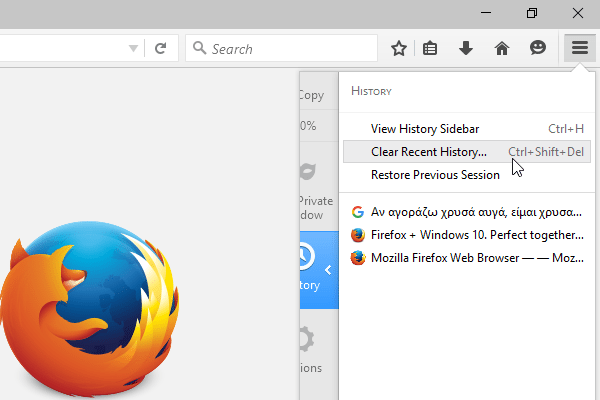Click the History header title
600x400 pixels.
click(371, 91)
